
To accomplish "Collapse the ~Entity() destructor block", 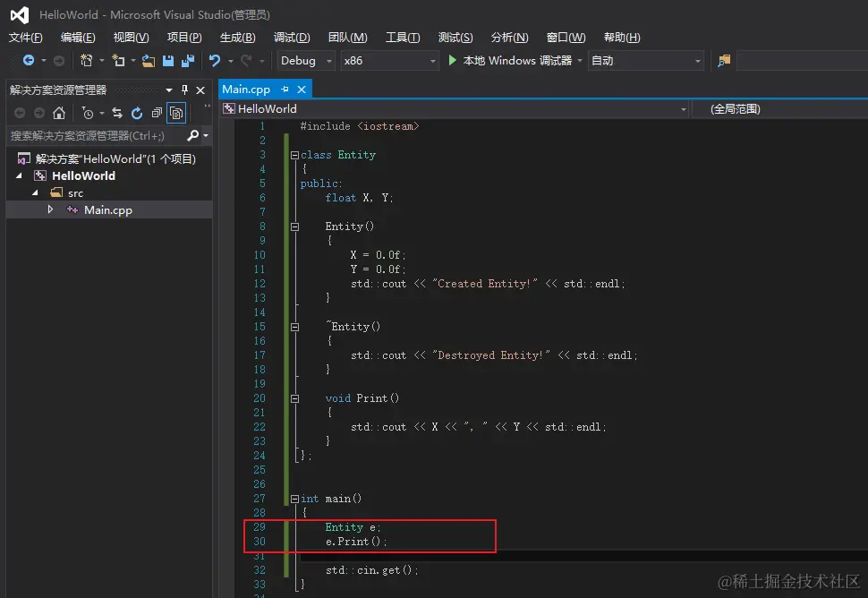I will point(294,327).
